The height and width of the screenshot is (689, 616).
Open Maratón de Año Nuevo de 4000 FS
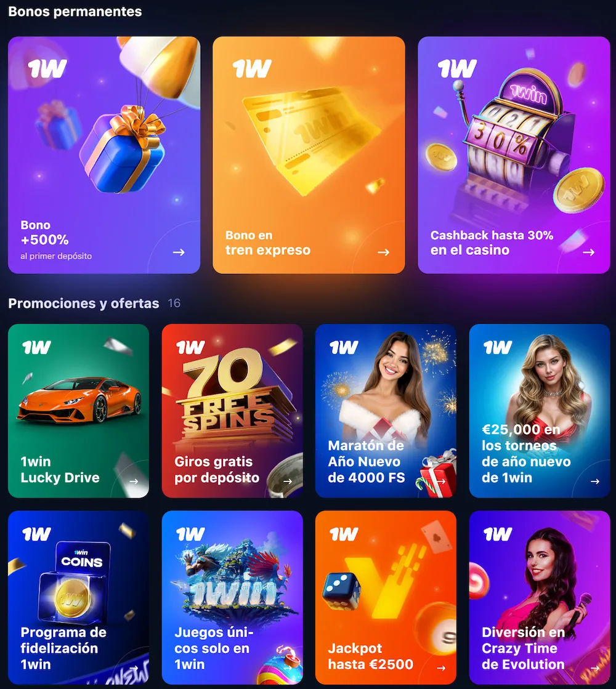tap(386, 411)
